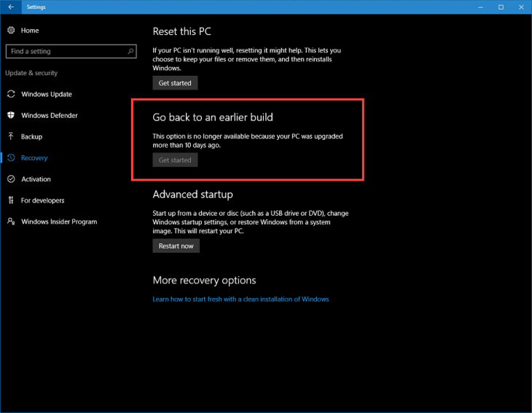
Task: Select the Recovery sidebar item
Action: (x=34, y=157)
